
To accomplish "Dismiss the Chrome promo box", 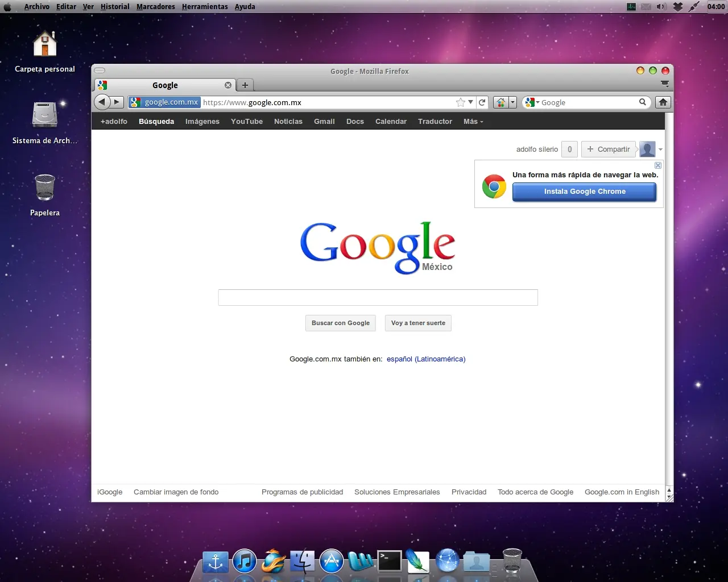I will (x=658, y=165).
